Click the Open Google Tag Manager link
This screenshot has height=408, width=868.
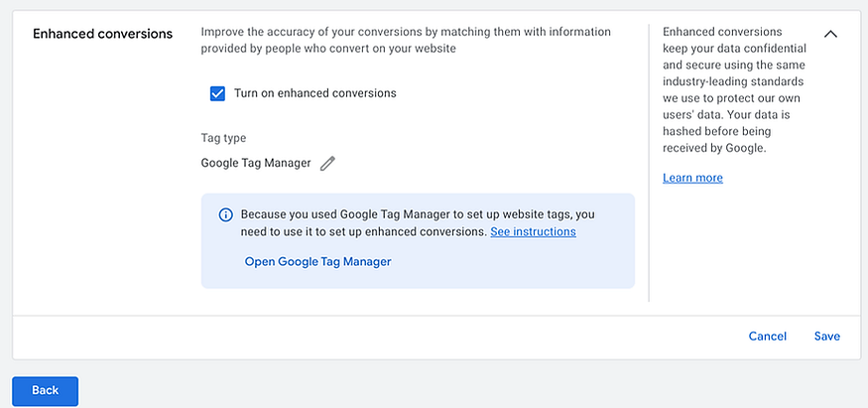tap(317, 262)
